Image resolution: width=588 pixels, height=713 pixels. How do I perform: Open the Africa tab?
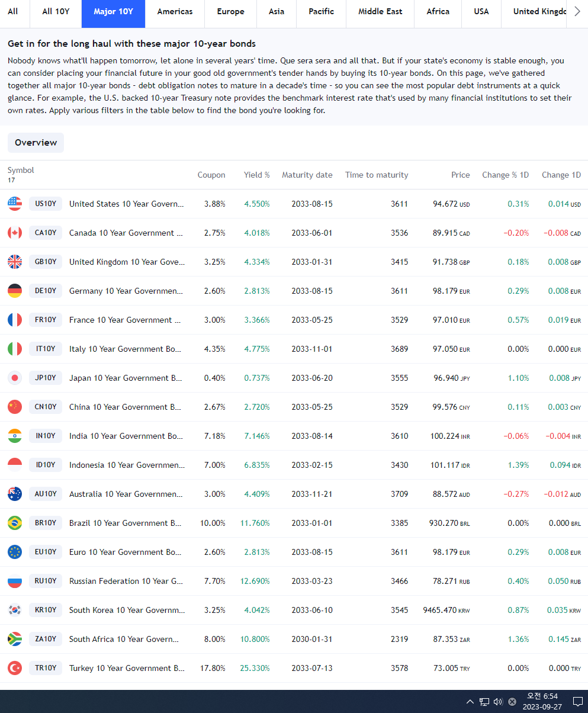coord(438,12)
